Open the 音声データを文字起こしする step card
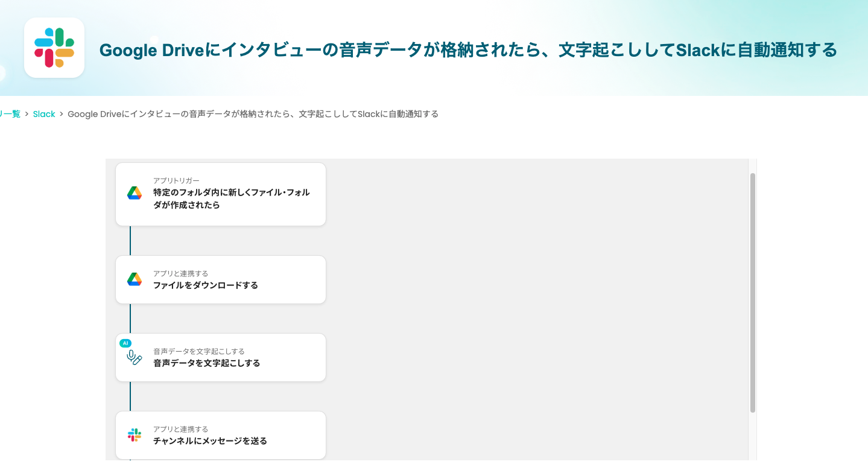Screen dimensions: 868x476 coord(220,357)
